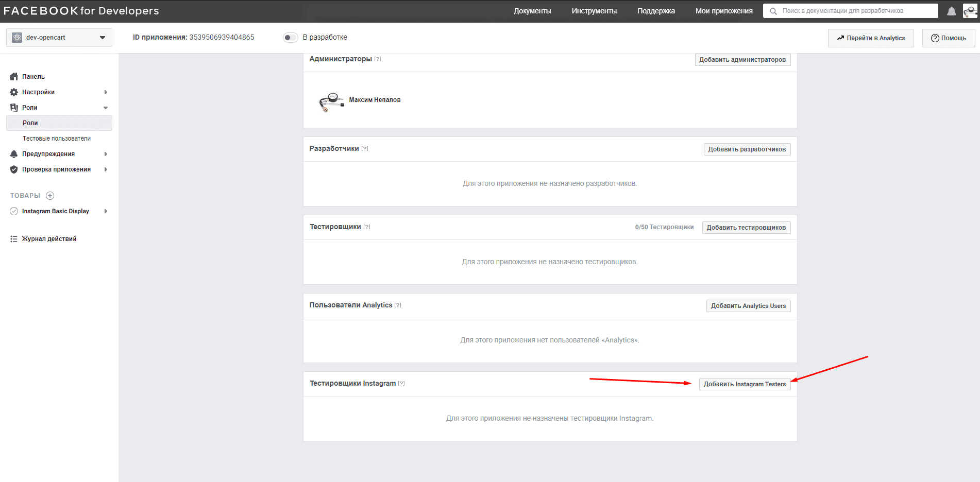The width and height of the screenshot is (980, 482).
Task: Click the Проверка приложения shield icon
Action: pos(14,169)
